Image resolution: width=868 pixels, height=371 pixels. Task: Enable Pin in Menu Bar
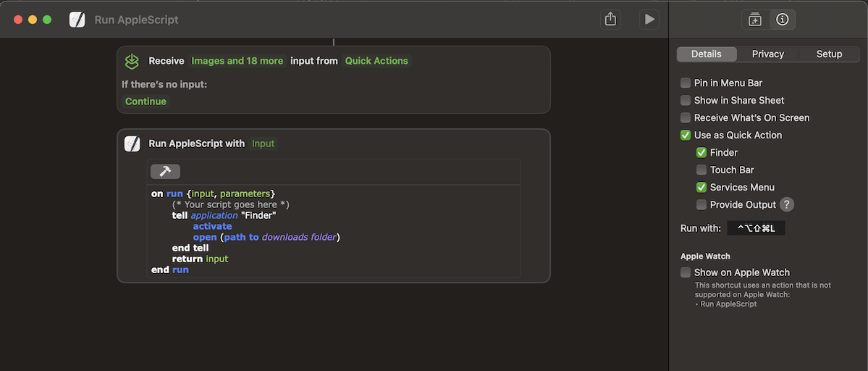pos(686,83)
